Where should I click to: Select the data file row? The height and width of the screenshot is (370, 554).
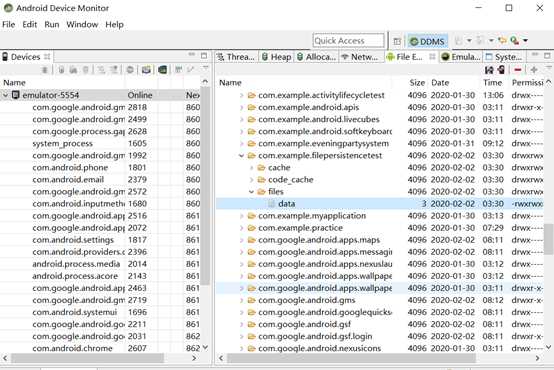pos(380,204)
